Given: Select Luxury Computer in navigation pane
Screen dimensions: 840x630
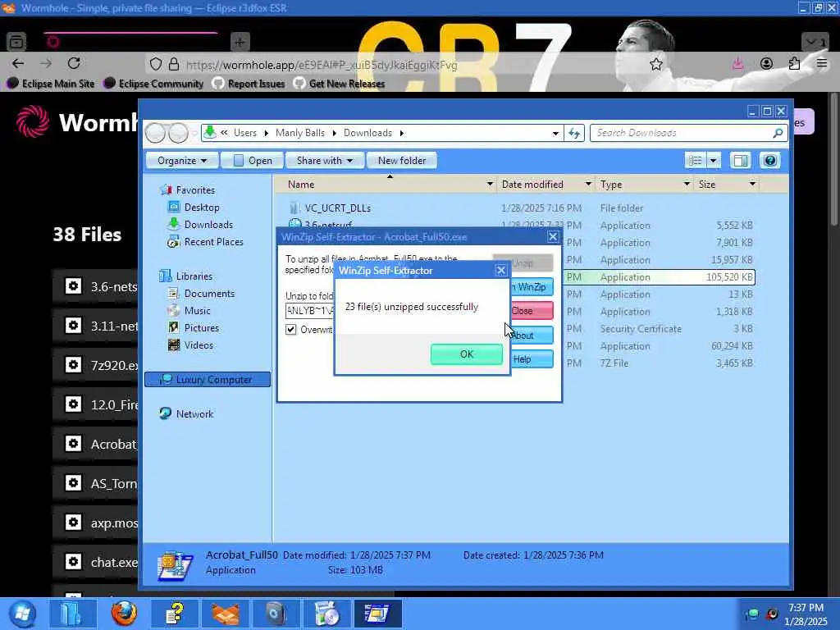Looking at the screenshot, I should pyautogui.click(x=208, y=379).
